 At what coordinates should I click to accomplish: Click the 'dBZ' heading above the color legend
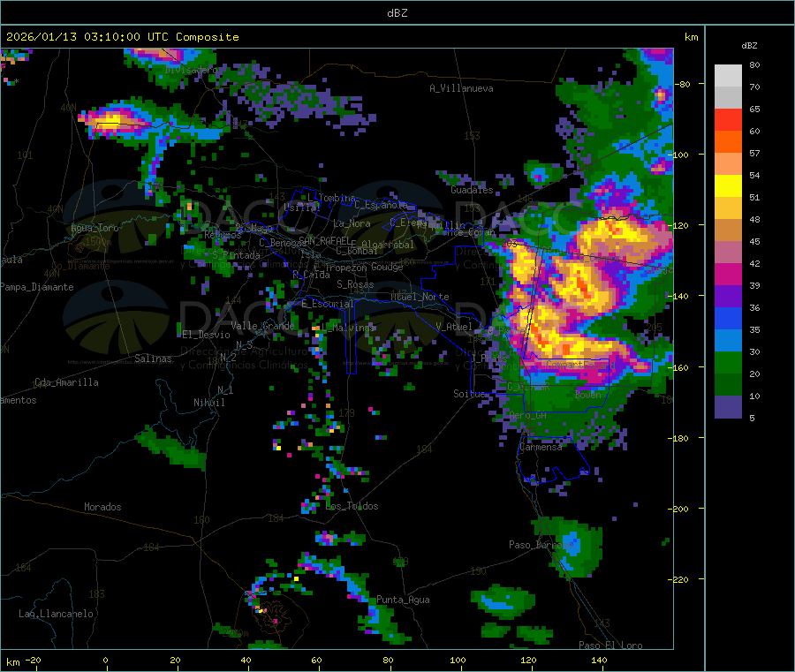coord(749,46)
